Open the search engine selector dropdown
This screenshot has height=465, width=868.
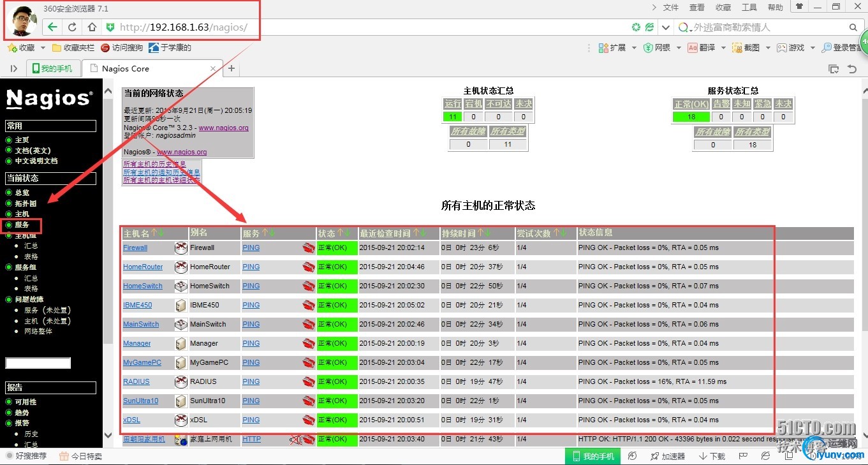685,27
